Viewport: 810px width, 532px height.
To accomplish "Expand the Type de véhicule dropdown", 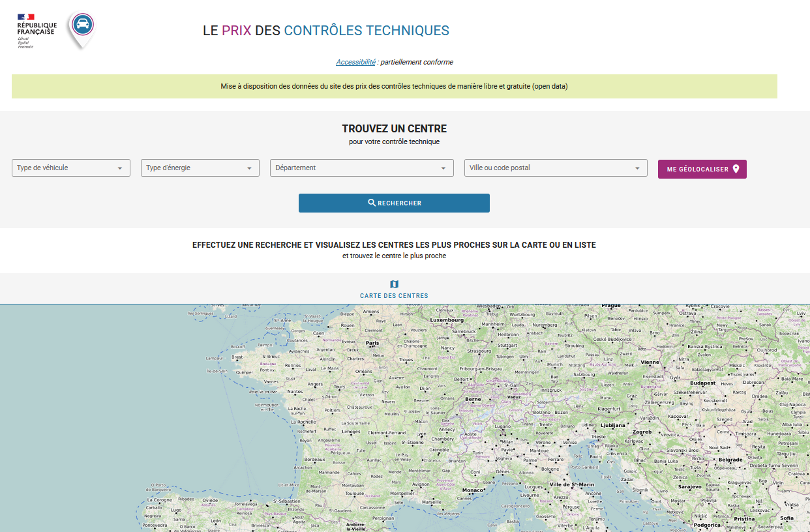I will (x=71, y=168).
